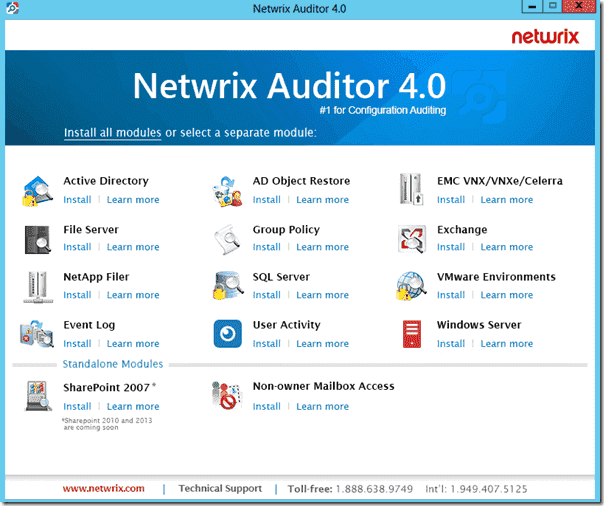Click the Active Directory module icon
Viewport: 604px width, 506px height.
37,191
